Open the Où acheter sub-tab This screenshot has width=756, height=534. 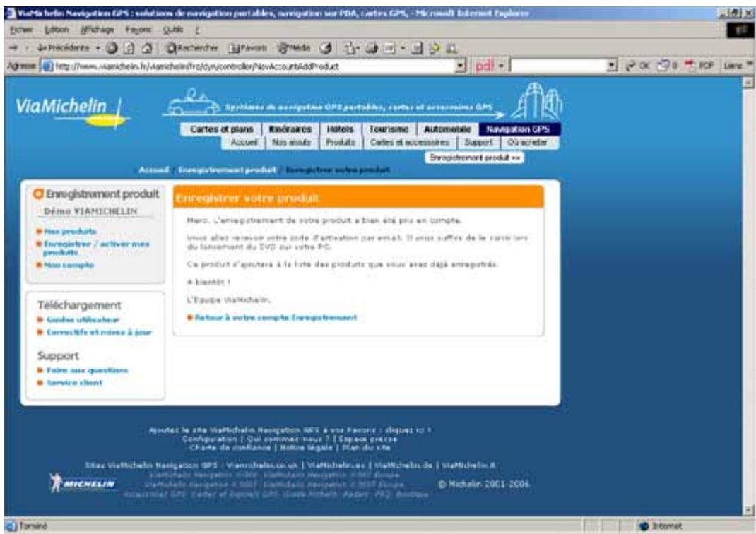[x=528, y=143]
